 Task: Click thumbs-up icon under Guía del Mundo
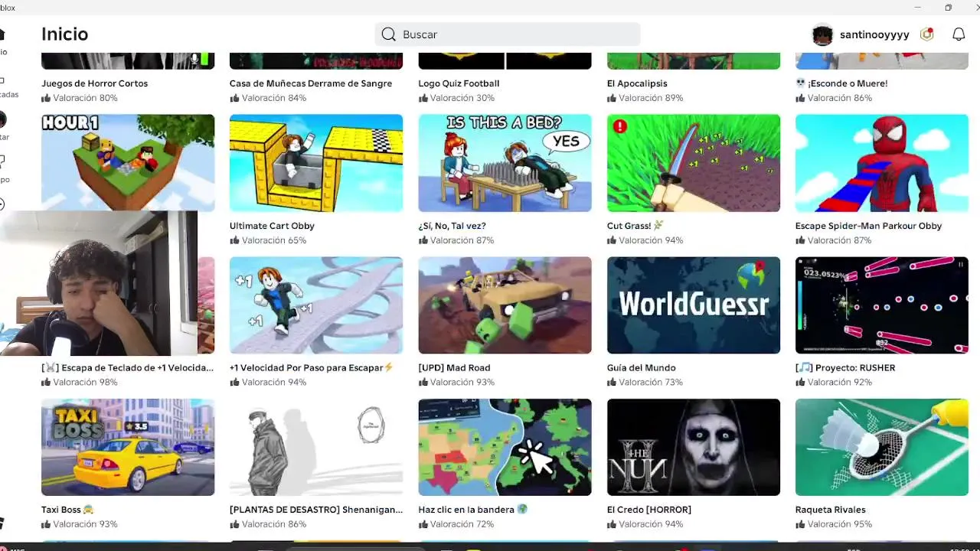tap(612, 382)
